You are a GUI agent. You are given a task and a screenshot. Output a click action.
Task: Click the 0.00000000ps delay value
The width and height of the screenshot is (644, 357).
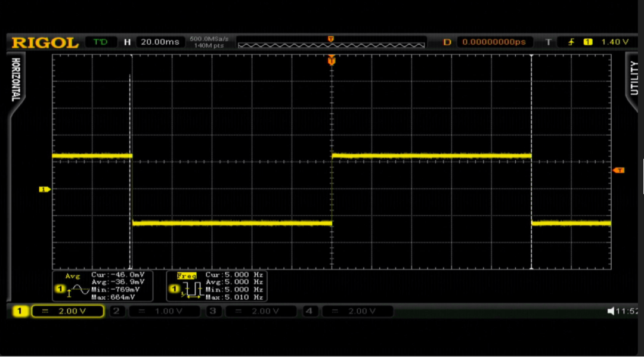[494, 42]
